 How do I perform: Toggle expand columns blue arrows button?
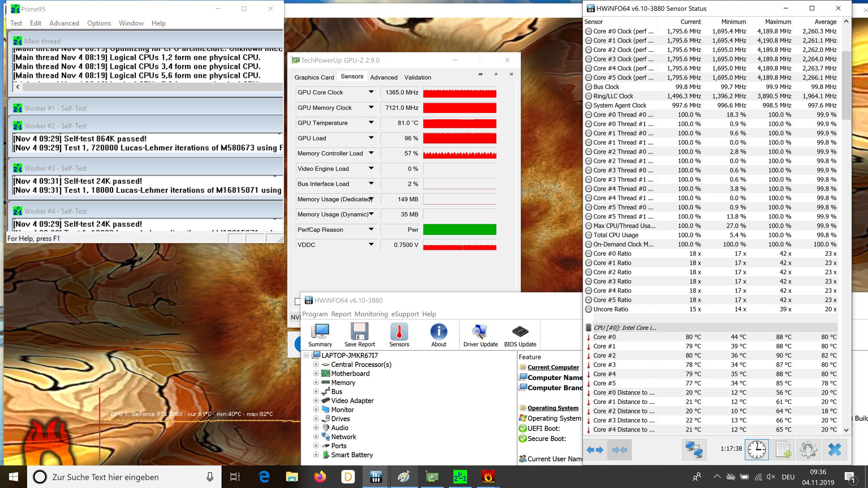(595, 450)
